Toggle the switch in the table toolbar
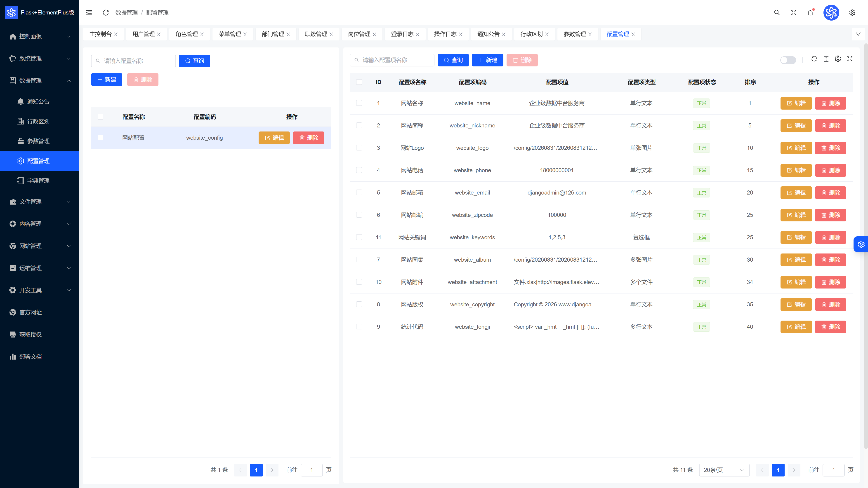Image resolution: width=868 pixels, height=488 pixels. tap(788, 60)
